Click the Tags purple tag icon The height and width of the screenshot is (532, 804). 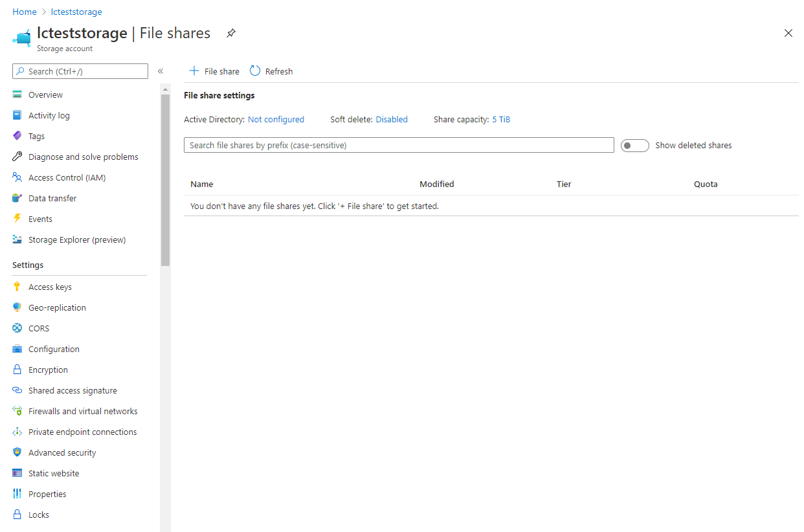coord(17,136)
